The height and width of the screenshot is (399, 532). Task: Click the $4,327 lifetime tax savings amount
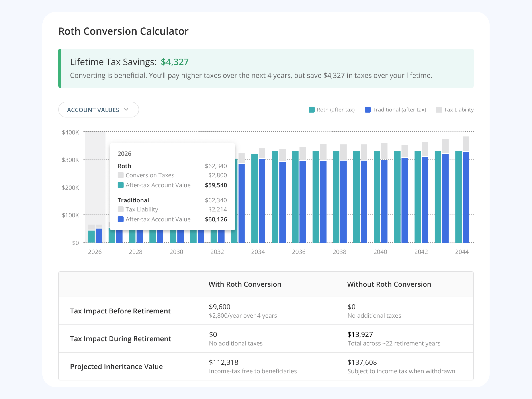tap(175, 62)
